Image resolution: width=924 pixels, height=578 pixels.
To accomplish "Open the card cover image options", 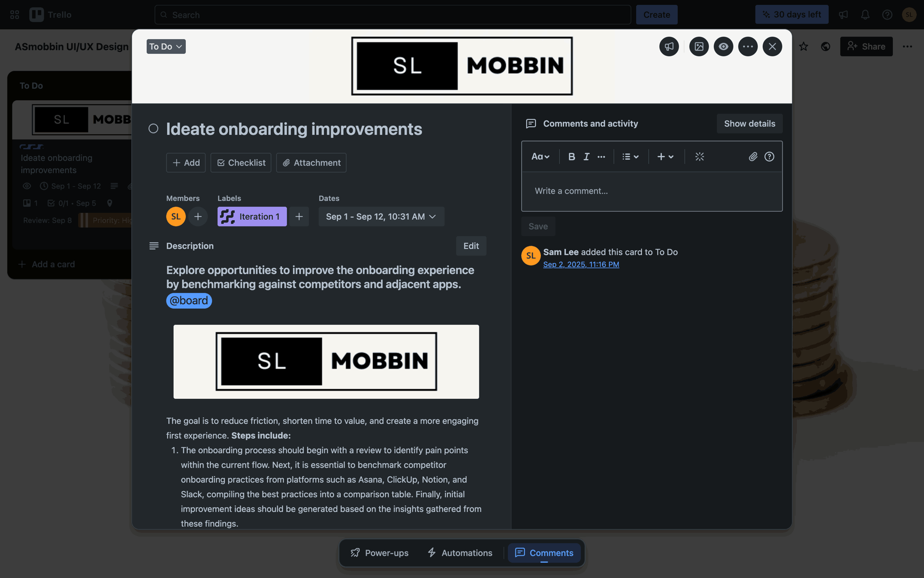I will 699,47.
